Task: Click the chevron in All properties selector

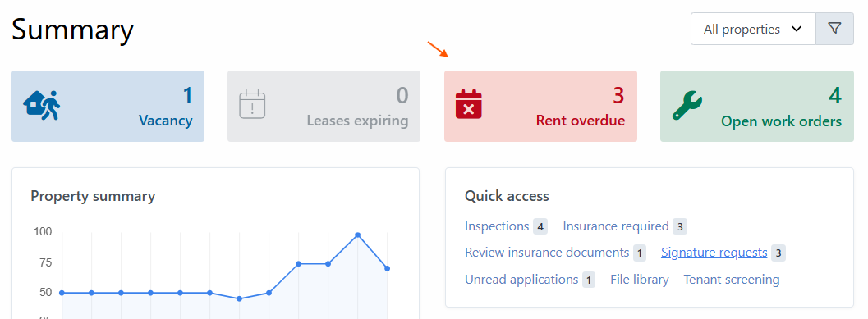Action: pos(797,29)
